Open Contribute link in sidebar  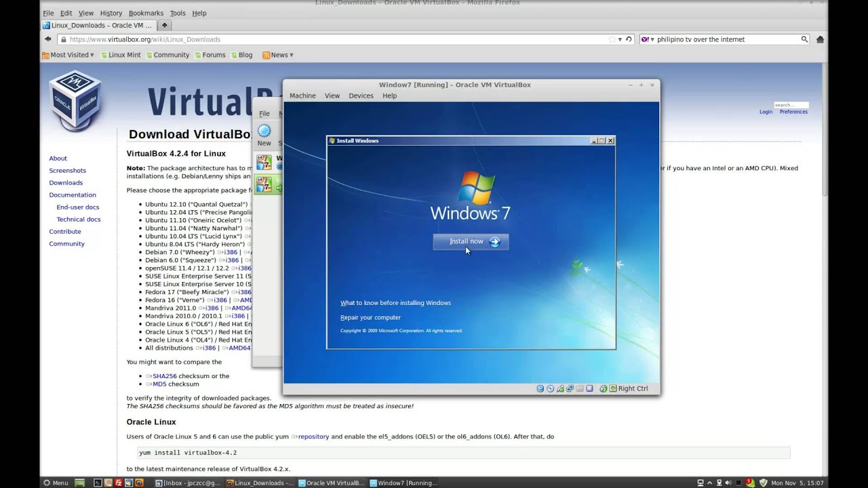[65, 231]
